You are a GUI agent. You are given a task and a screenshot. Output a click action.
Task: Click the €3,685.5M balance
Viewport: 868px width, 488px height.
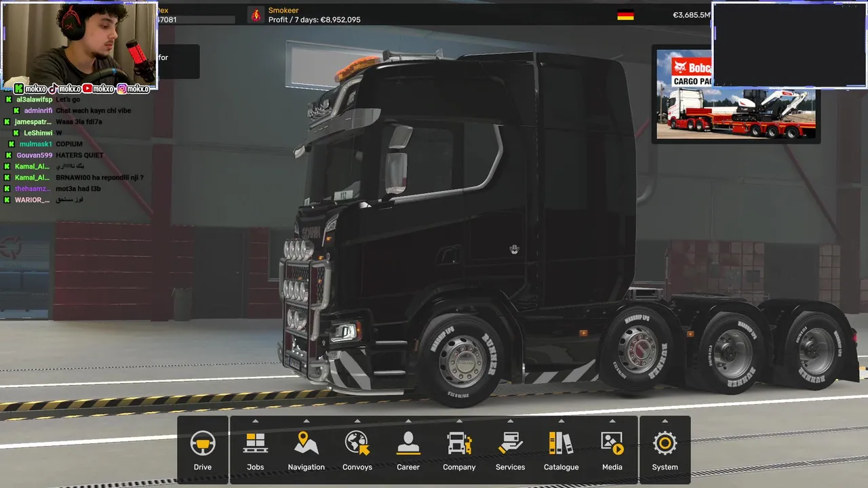[x=691, y=15]
